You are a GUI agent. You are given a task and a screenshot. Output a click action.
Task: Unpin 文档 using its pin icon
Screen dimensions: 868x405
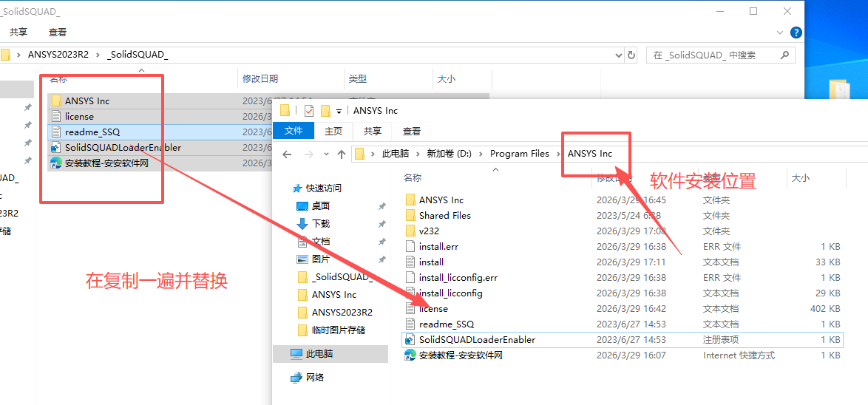coord(382,241)
